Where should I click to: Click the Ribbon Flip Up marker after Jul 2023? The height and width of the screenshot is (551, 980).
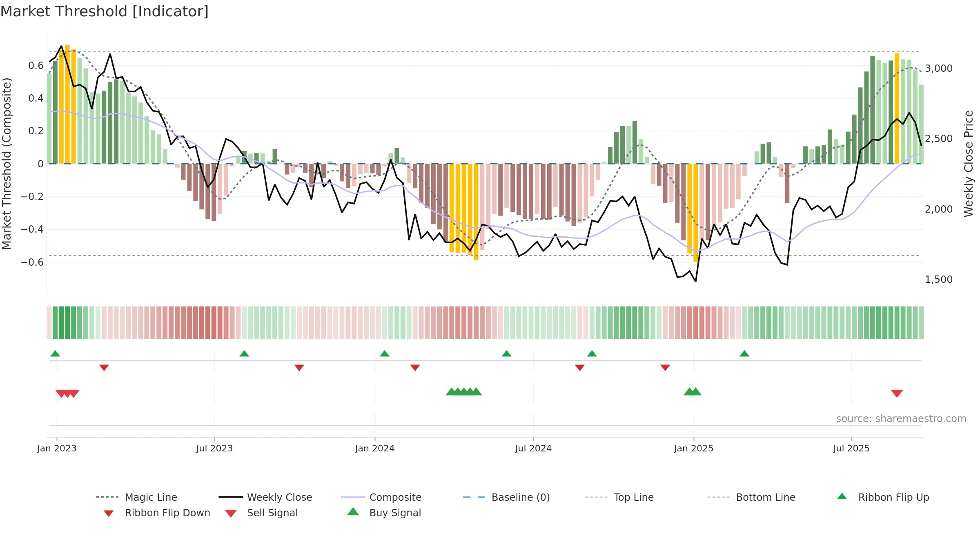pyautogui.click(x=244, y=353)
